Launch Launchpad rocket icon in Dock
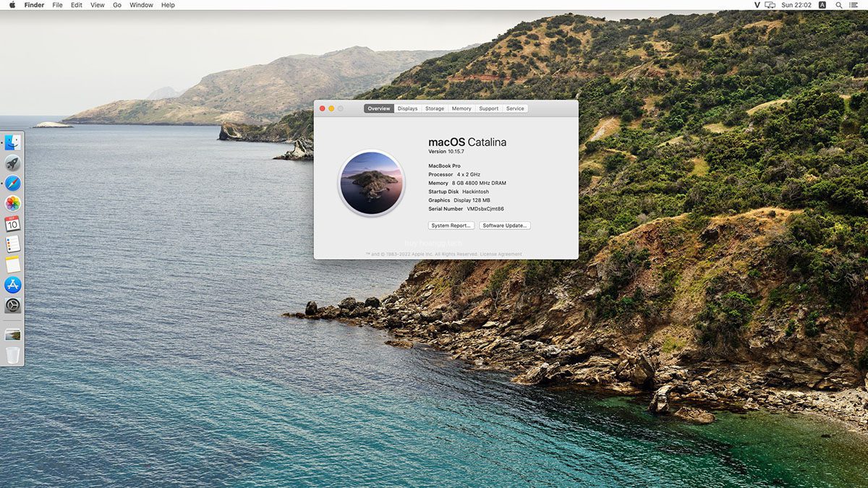 [x=12, y=163]
